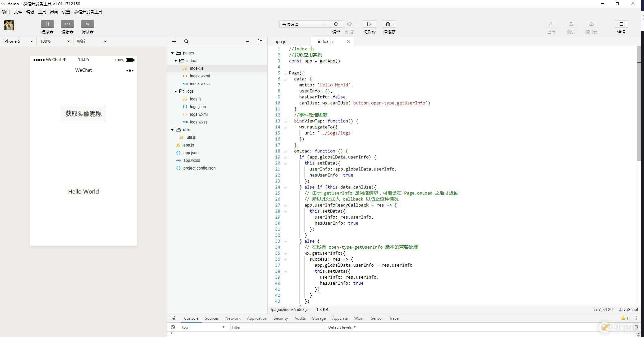This screenshot has height=337, width=644.
Task: Open devtools more options vertical dots
Action: tap(636, 318)
